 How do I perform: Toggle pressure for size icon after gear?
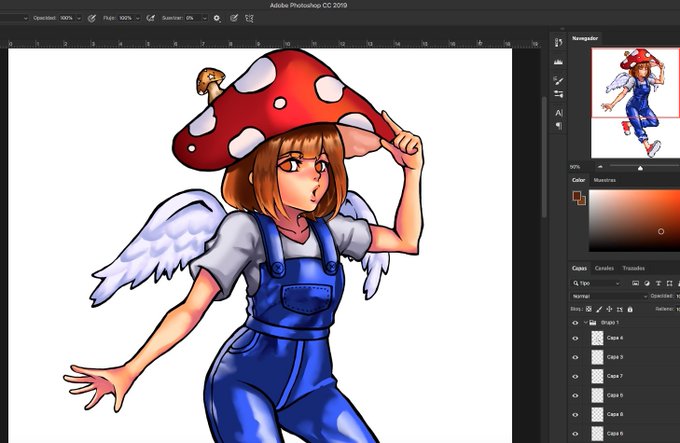tap(234, 18)
